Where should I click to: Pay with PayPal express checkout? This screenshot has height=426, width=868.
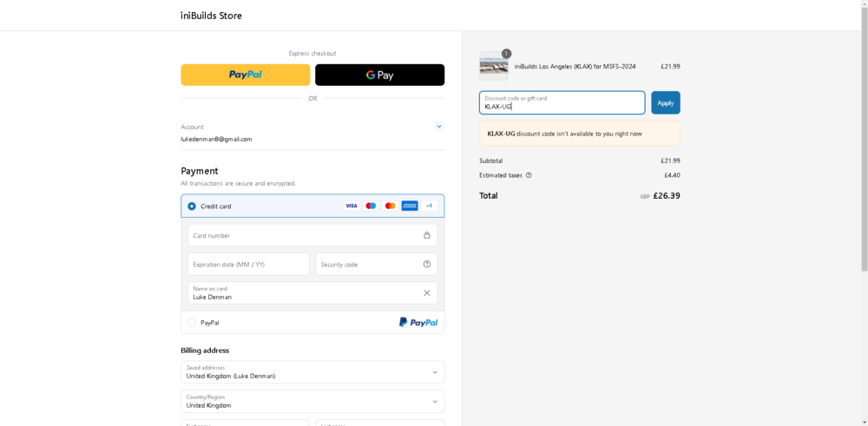pyautogui.click(x=245, y=75)
